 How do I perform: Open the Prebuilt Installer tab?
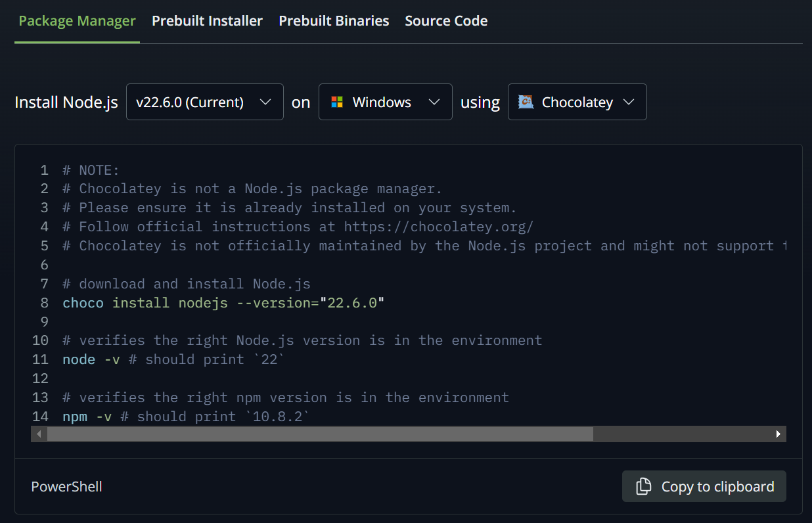(x=207, y=21)
